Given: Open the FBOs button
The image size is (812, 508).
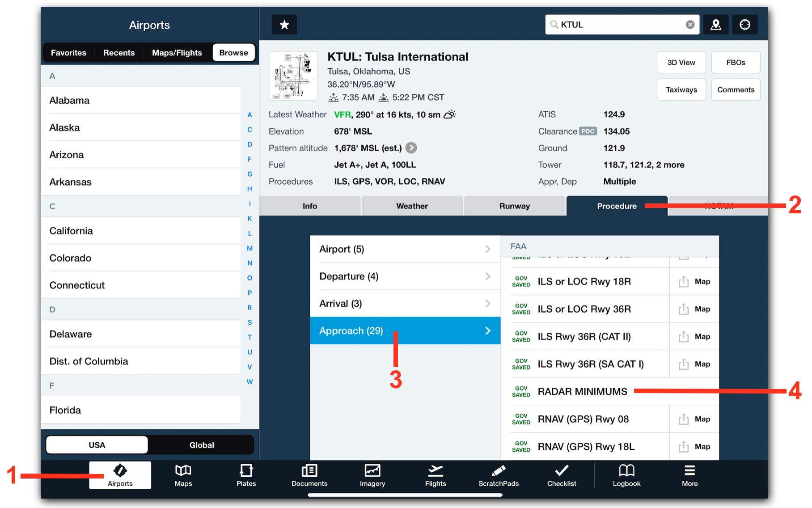Looking at the screenshot, I should (736, 62).
